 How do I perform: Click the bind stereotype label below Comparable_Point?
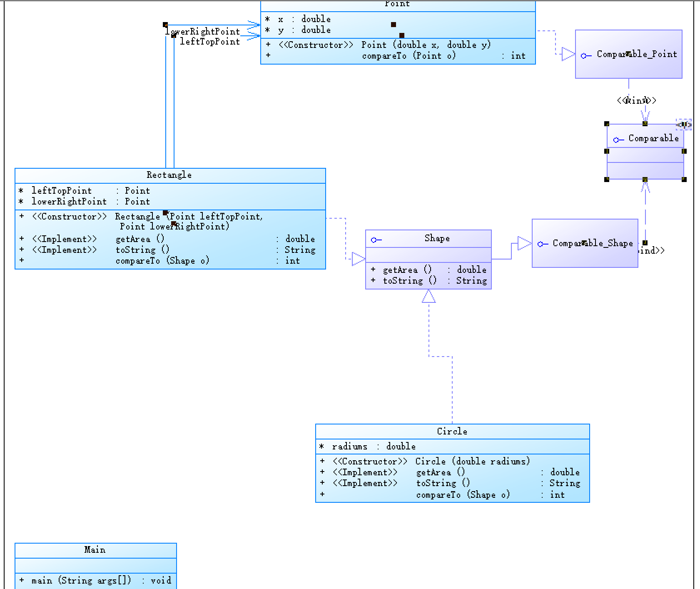(x=637, y=100)
